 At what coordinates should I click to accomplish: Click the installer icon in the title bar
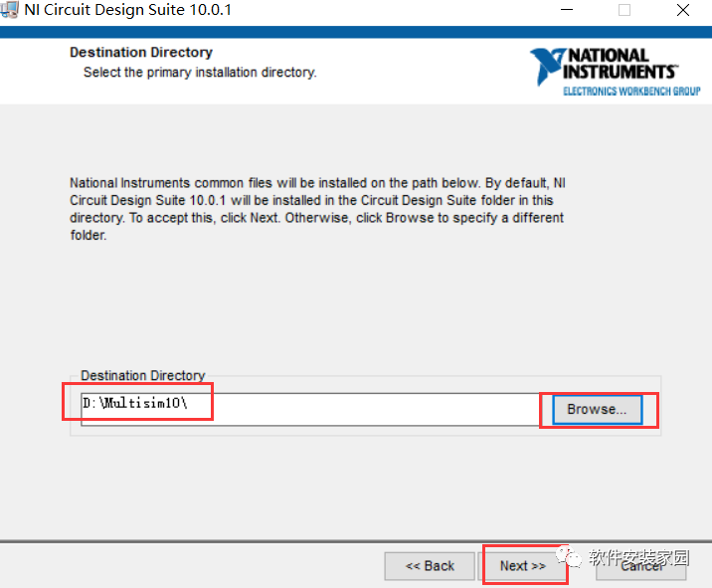click(x=9, y=10)
